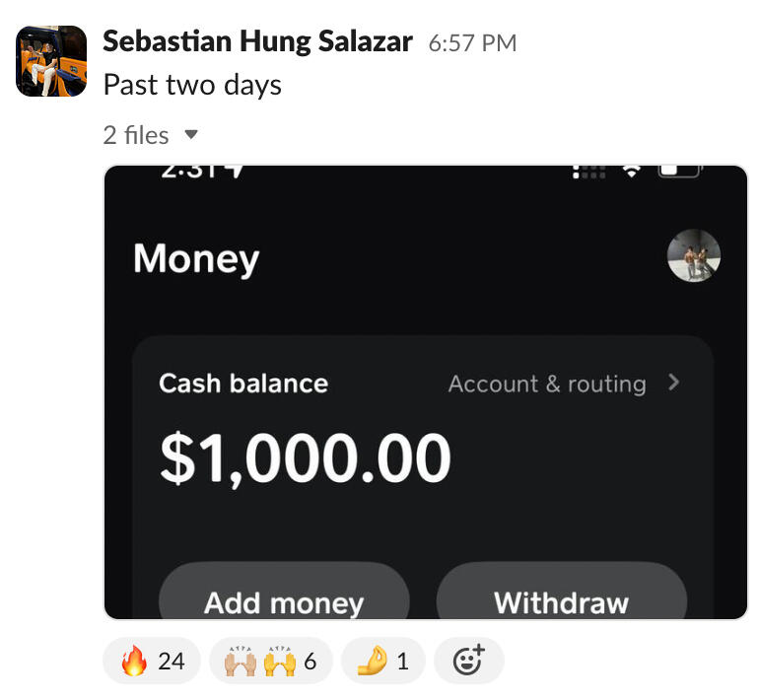760x700 pixels.
Task: Click the "2 files" label
Action: [x=136, y=134]
